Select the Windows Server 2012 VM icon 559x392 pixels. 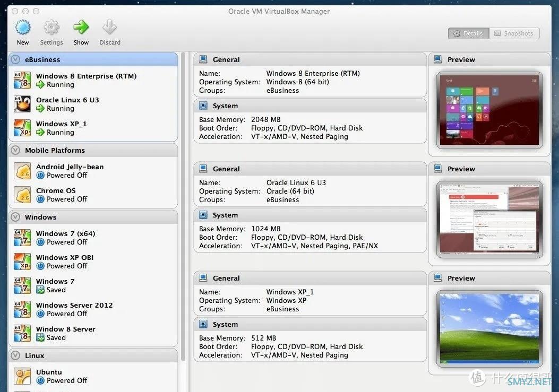click(x=22, y=309)
